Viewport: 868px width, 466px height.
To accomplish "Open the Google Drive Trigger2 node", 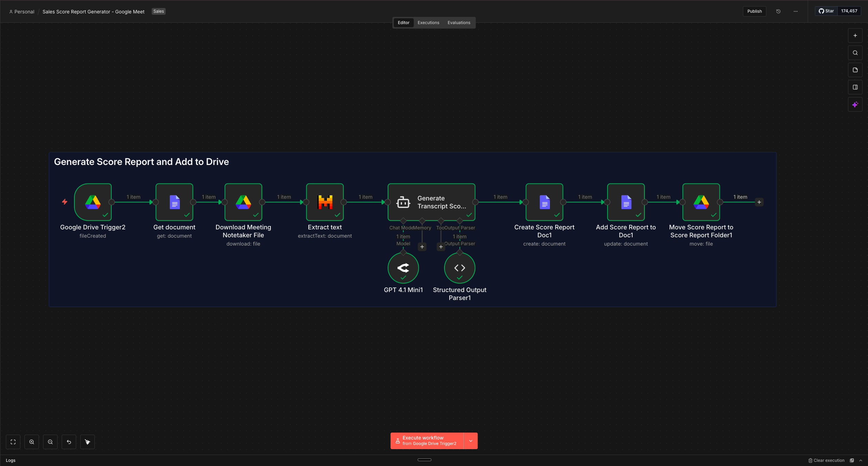I will pos(93,202).
